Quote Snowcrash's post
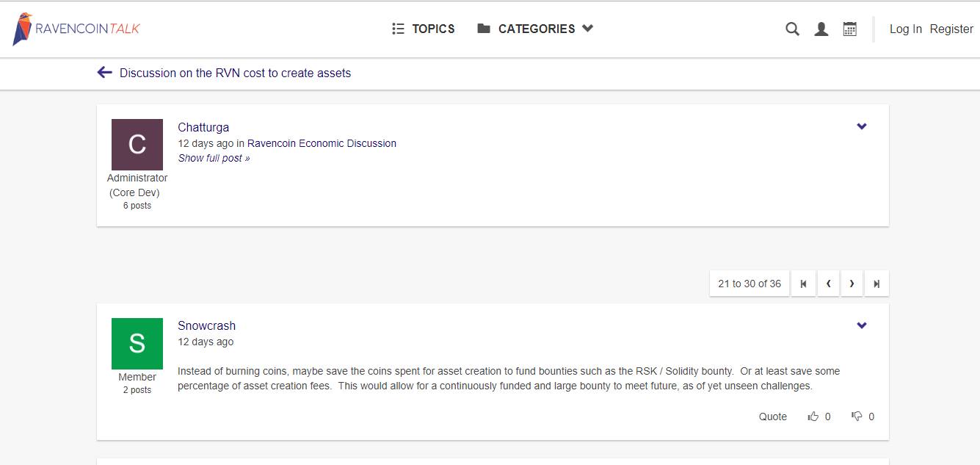The height and width of the screenshot is (465, 980). coord(772,417)
